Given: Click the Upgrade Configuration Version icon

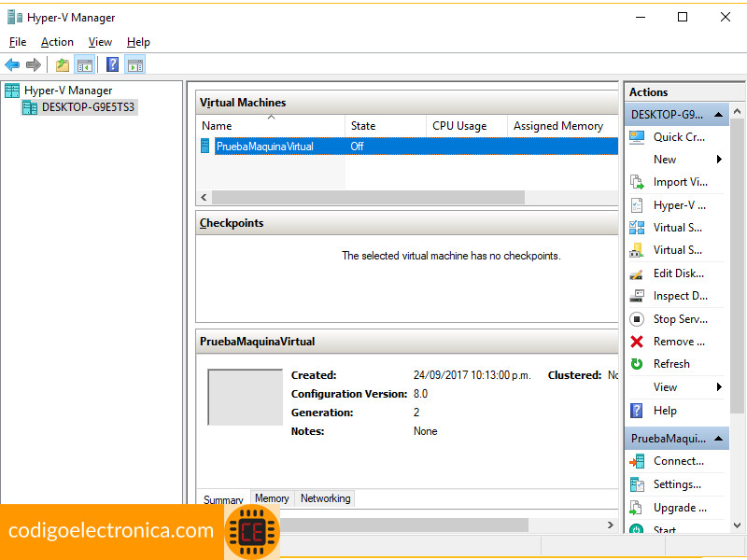Looking at the screenshot, I should (x=637, y=508).
